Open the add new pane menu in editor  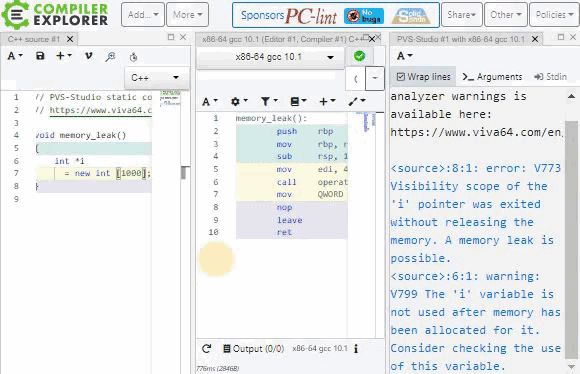tap(64, 56)
